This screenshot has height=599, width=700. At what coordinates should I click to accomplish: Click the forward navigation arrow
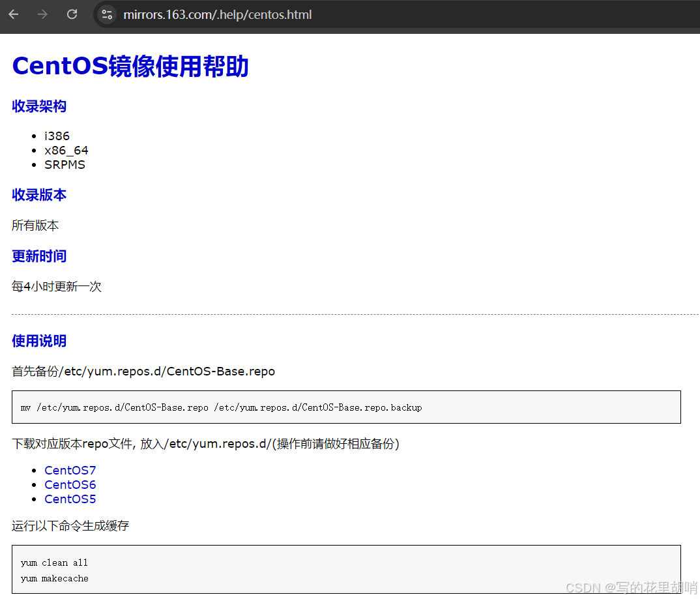pyautogui.click(x=42, y=14)
